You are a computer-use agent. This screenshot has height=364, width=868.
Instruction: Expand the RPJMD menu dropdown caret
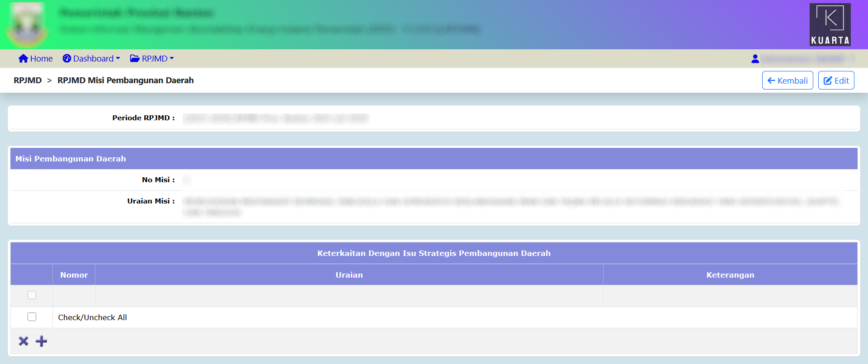coord(172,58)
